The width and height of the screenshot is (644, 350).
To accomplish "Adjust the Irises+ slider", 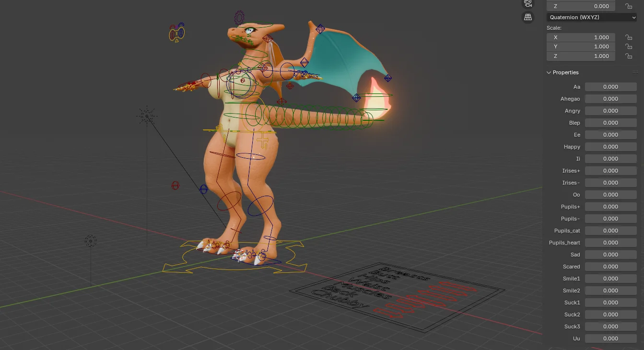I will [x=610, y=170].
